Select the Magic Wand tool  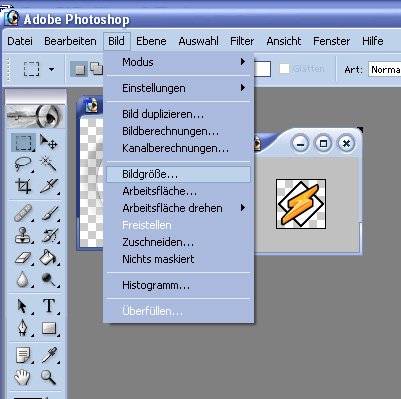click(49, 164)
